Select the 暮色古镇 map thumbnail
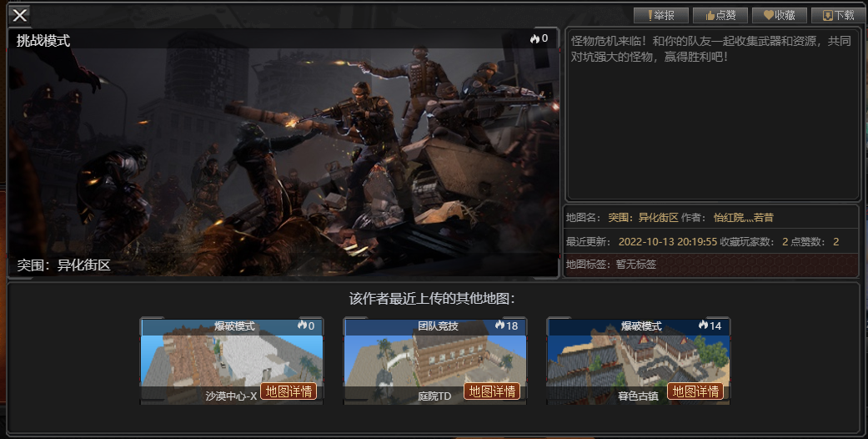The width and height of the screenshot is (868, 439). 638,361
